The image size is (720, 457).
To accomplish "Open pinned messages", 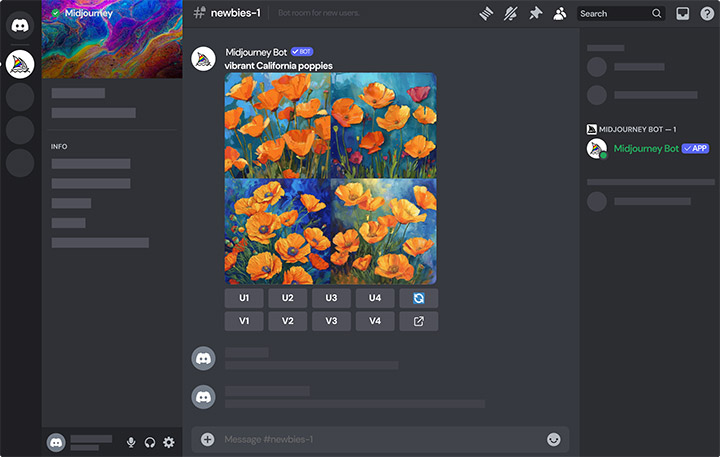I will point(535,13).
